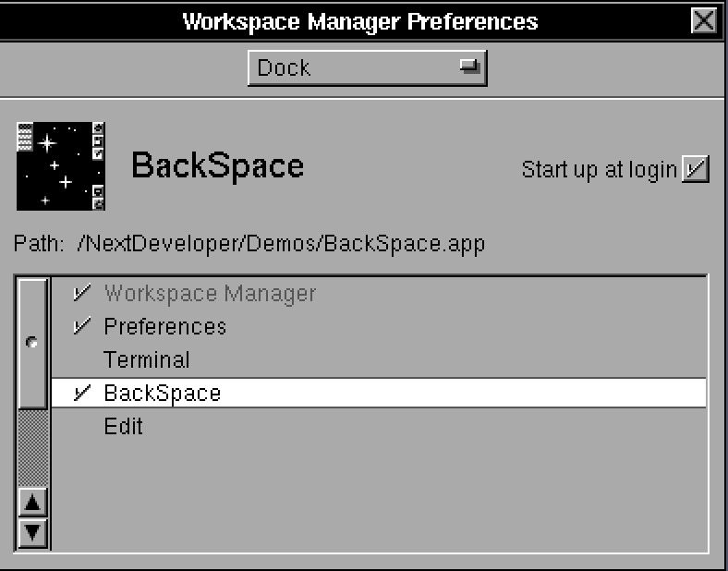Select the Terminal list entry
The height and width of the screenshot is (571, 728).
click(146, 360)
